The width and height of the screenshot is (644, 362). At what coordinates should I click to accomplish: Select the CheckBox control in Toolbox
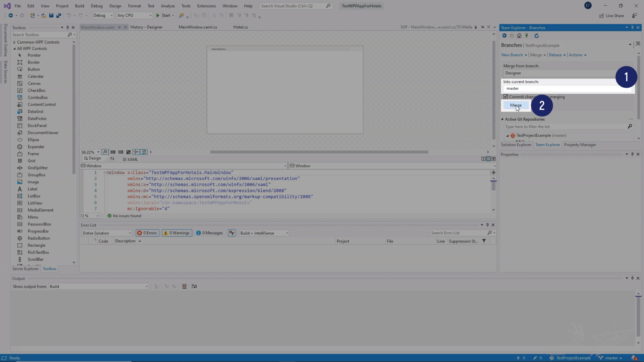[x=36, y=90]
